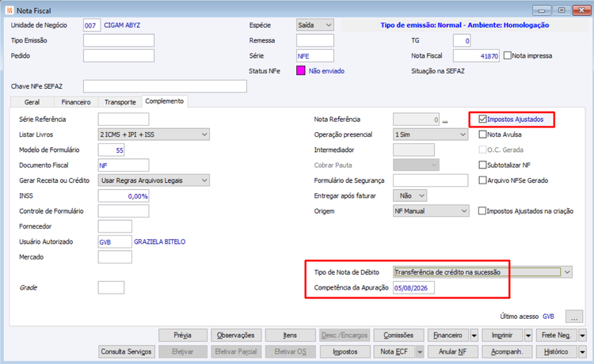Open Financeiro button dropdown arrow

click(x=474, y=336)
